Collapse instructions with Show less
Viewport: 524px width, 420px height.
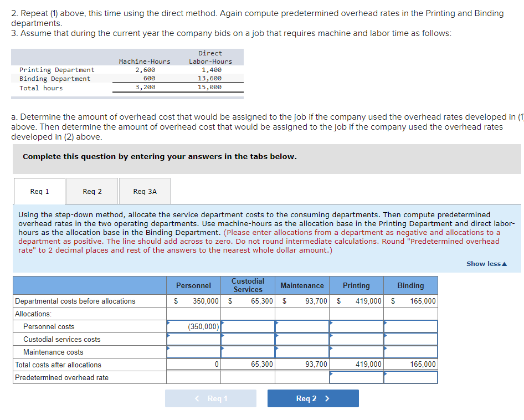click(486, 264)
